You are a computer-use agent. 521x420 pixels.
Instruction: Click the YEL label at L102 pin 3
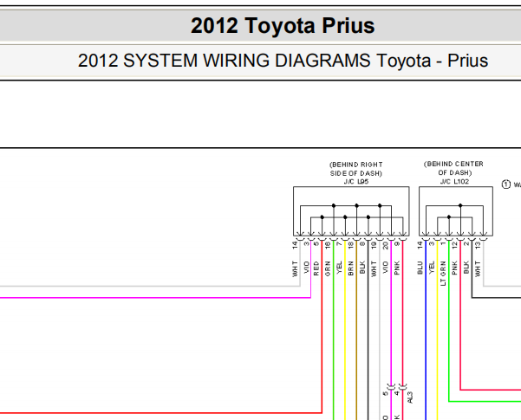coord(432,268)
